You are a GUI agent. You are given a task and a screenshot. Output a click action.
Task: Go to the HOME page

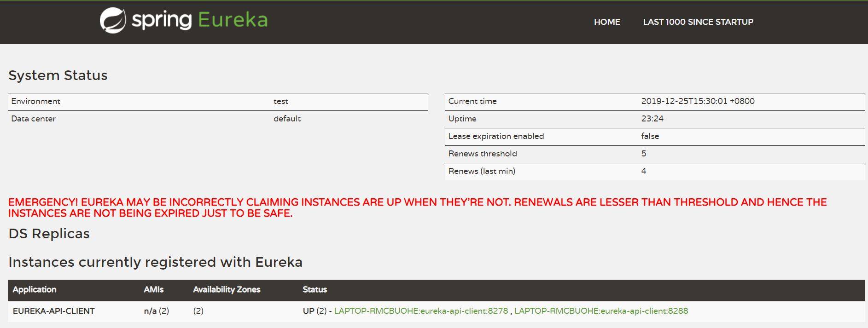point(606,22)
